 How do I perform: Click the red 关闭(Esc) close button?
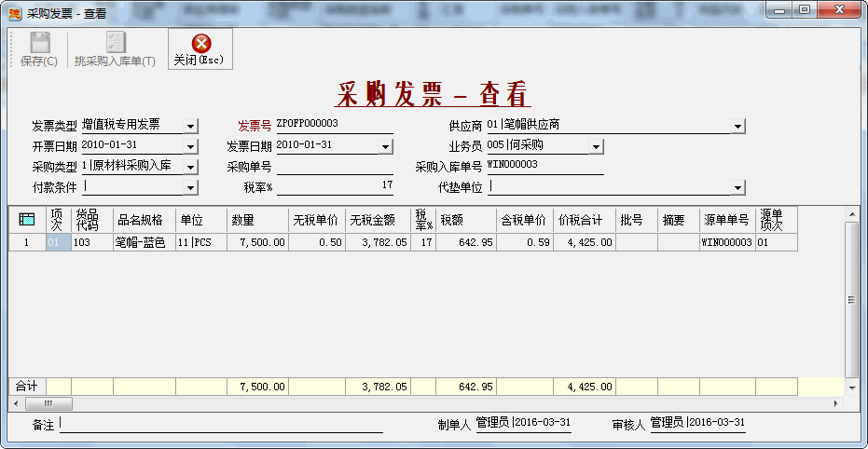coord(200,48)
